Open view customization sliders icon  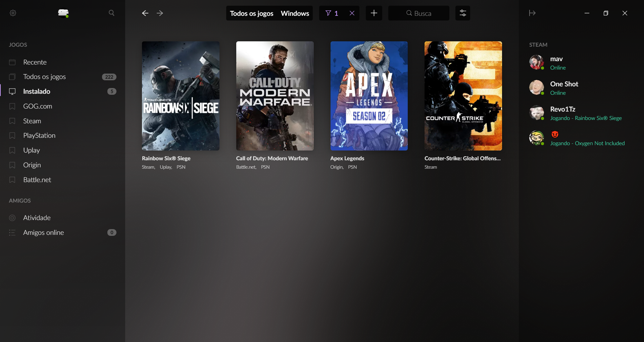[463, 13]
